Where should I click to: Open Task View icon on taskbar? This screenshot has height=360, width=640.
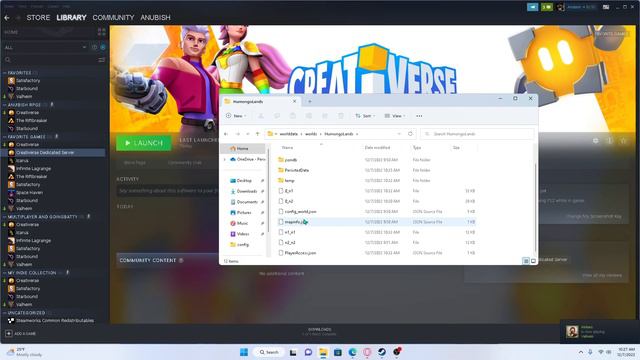coord(293,352)
